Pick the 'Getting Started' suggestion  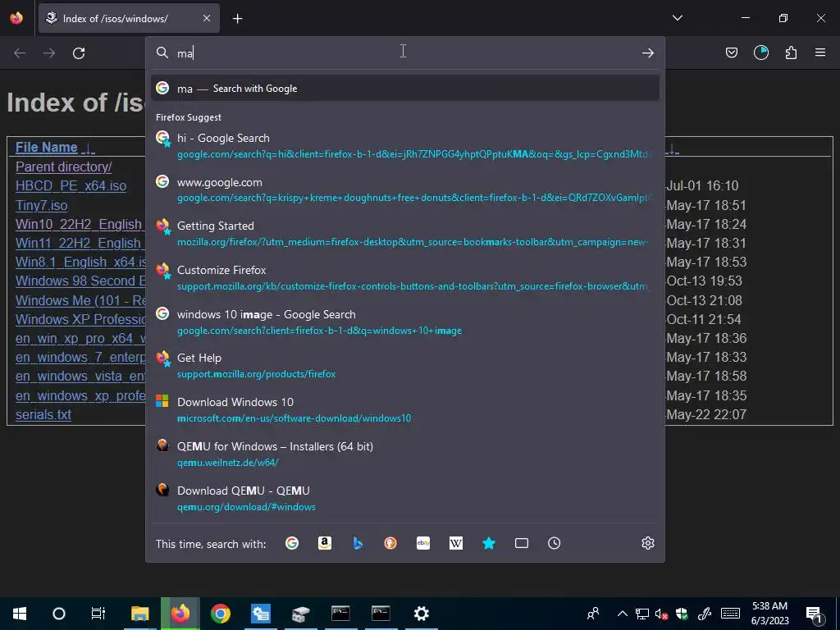pos(405,234)
